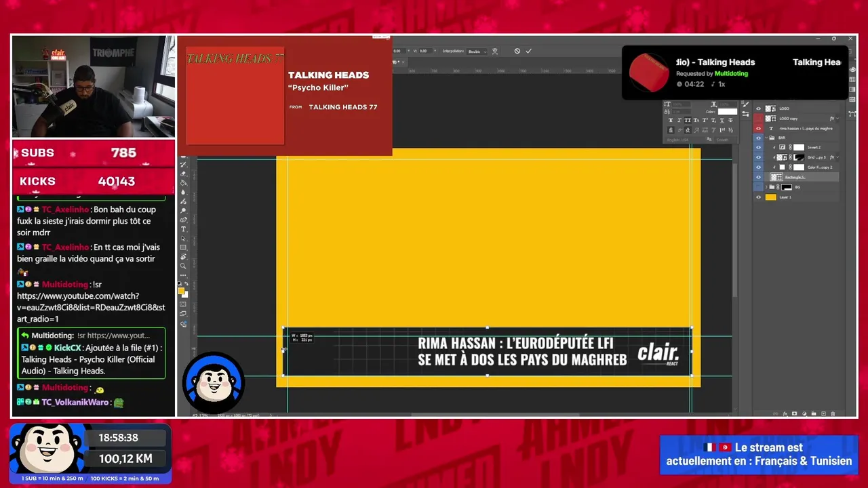Click the background color swatch
Image resolution: width=868 pixels, height=488 pixels.
tap(186, 296)
